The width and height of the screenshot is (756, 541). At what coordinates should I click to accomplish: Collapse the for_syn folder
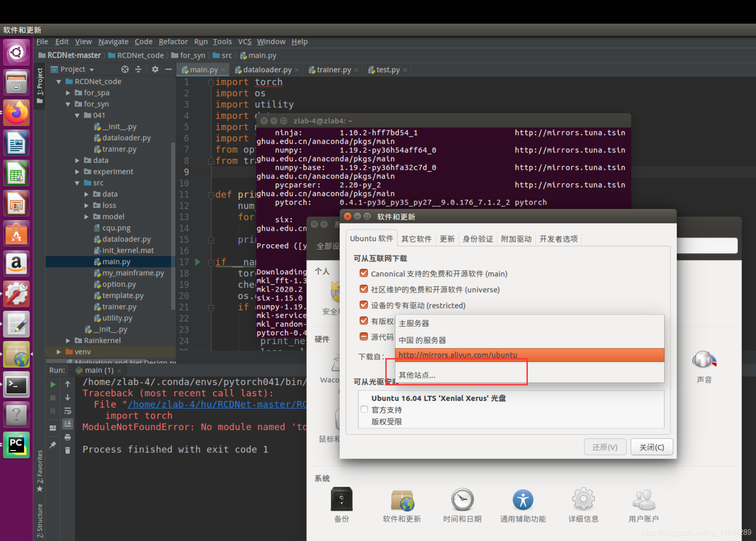pyautogui.click(x=68, y=104)
